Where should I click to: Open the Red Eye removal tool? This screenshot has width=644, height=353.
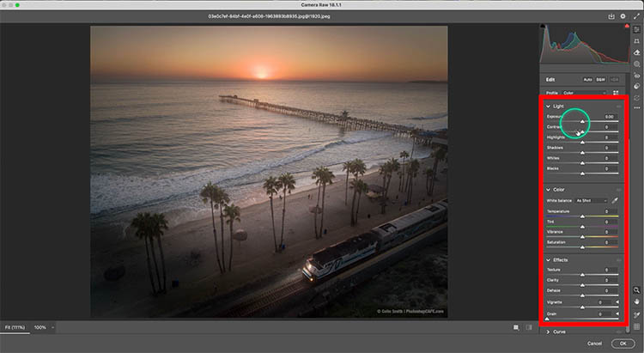click(x=636, y=74)
